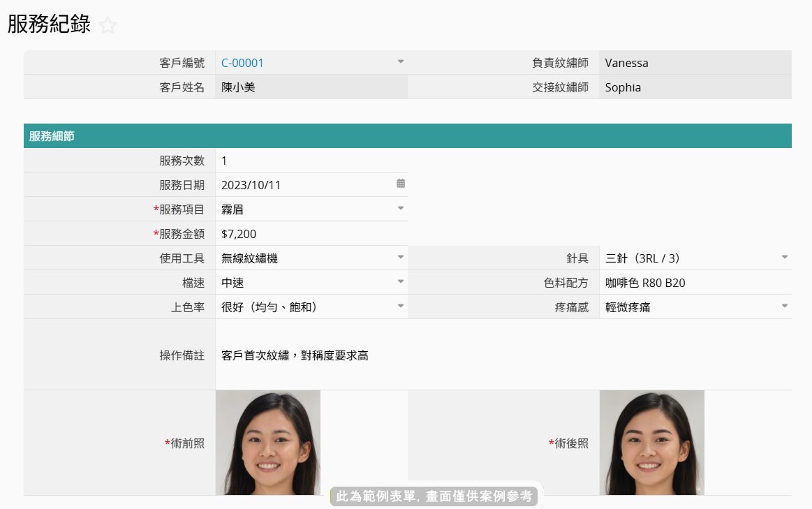The height and width of the screenshot is (509, 812).
Task: Click the 服務次數 input field
Action: (311, 161)
